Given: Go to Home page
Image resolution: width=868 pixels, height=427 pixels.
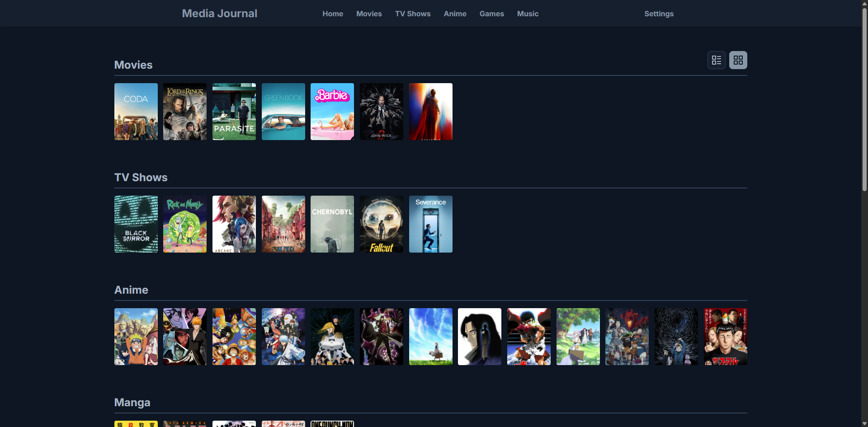Looking at the screenshot, I should (x=333, y=14).
